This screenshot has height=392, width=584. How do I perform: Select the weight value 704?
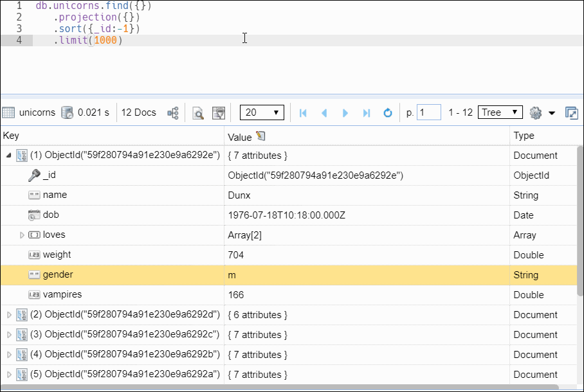(236, 255)
